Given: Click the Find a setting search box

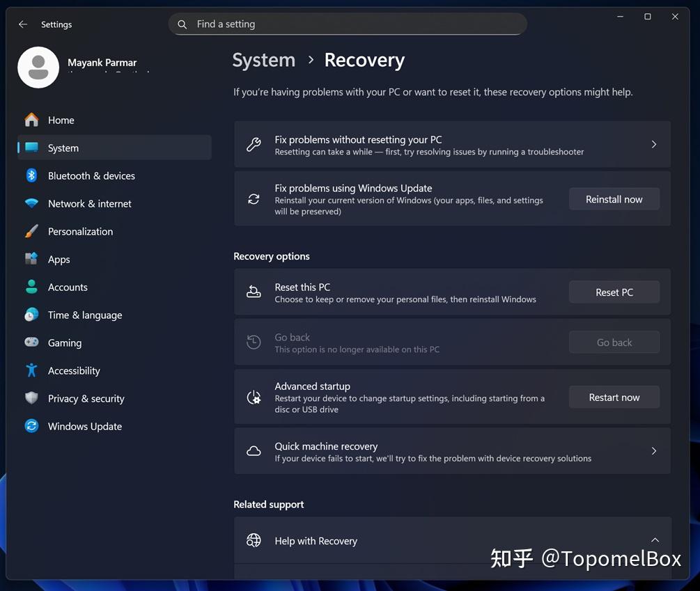Looking at the screenshot, I should click(348, 24).
